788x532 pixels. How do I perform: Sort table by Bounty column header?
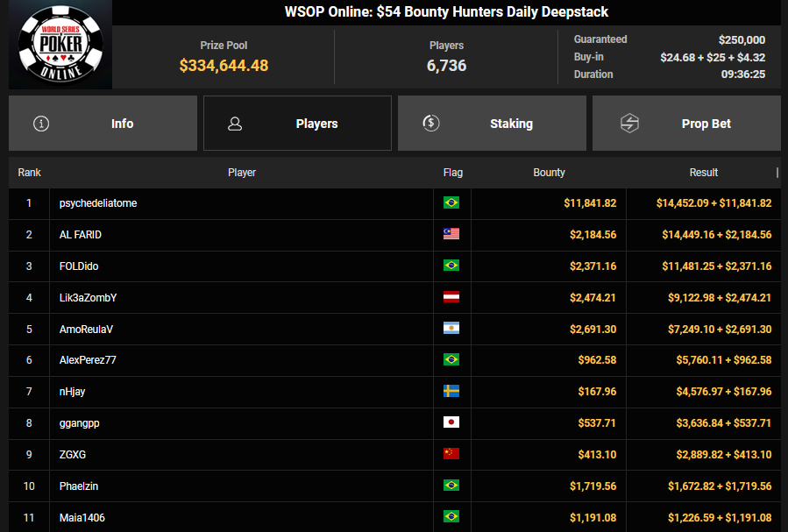tap(549, 173)
